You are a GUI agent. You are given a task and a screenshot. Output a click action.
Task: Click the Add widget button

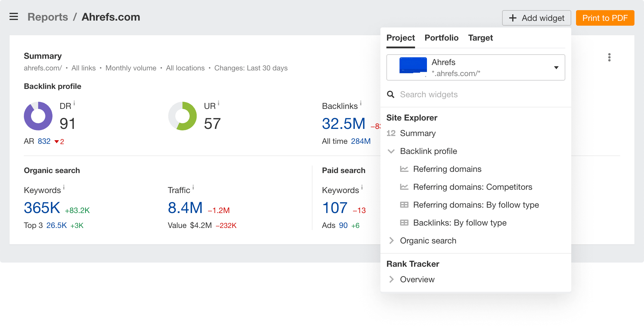pyautogui.click(x=536, y=18)
